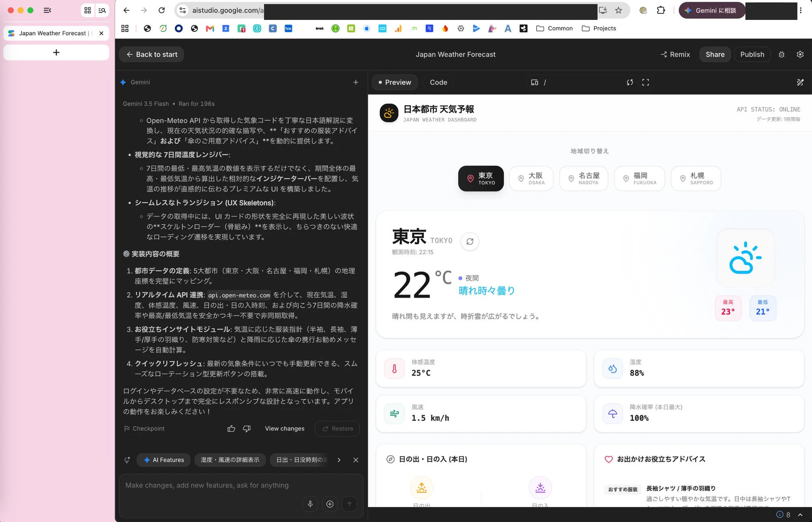Click the microphone icon in prompt box
The width and height of the screenshot is (812, 522).
(310, 504)
